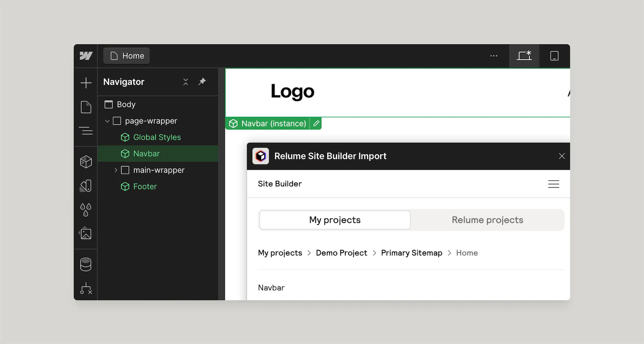Select Footer component in Navigator
The height and width of the screenshot is (344, 644).
(145, 187)
